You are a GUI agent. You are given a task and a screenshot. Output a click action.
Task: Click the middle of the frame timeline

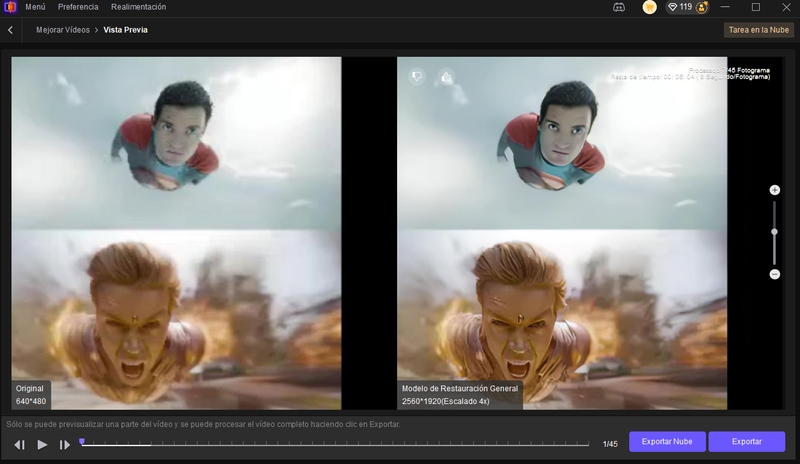coord(335,445)
